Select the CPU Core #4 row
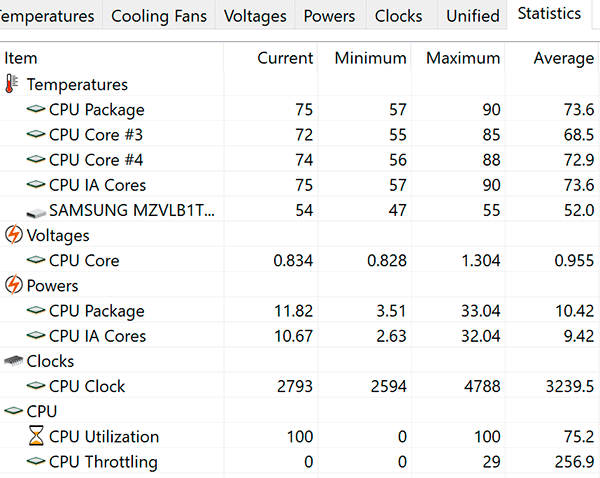 pos(97,160)
